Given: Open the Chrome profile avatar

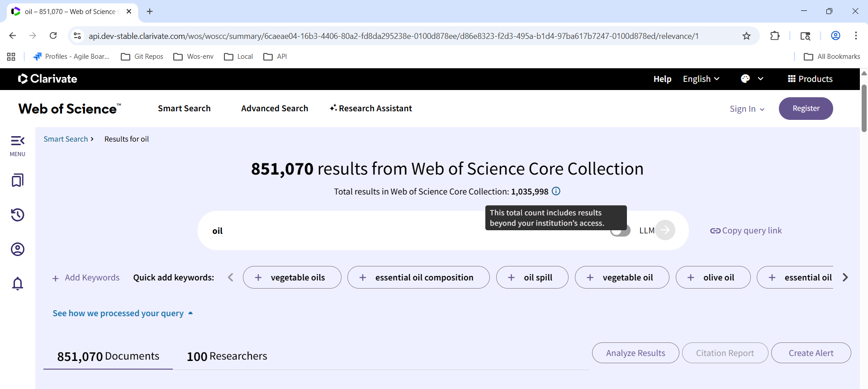Looking at the screenshot, I should pos(835,36).
